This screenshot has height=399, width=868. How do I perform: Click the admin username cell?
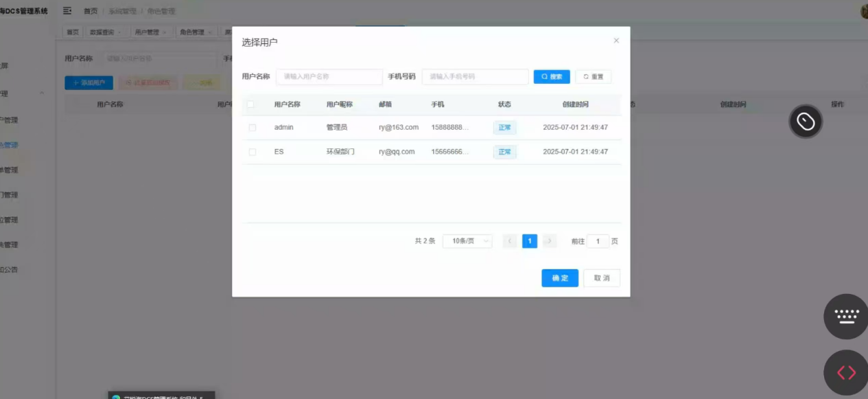[x=284, y=128]
